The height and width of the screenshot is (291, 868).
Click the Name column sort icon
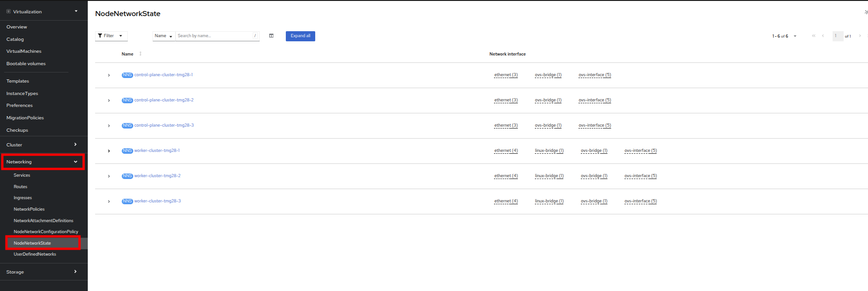pyautogui.click(x=140, y=54)
